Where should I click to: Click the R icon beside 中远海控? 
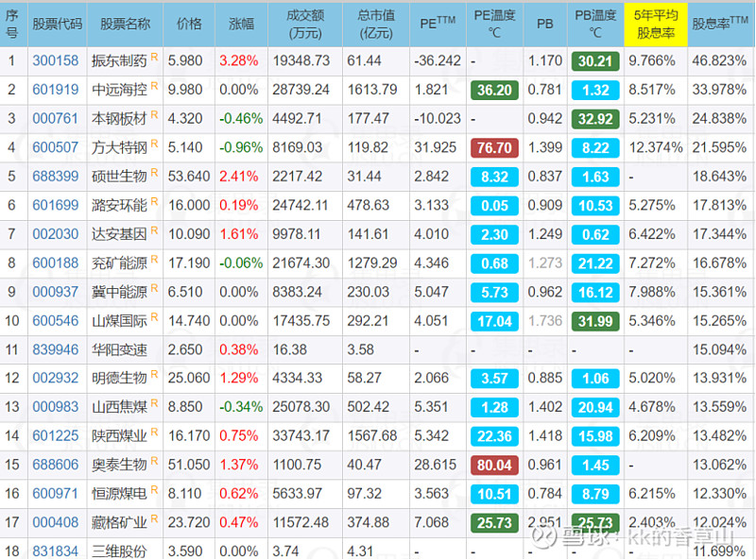click(x=154, y=86)
